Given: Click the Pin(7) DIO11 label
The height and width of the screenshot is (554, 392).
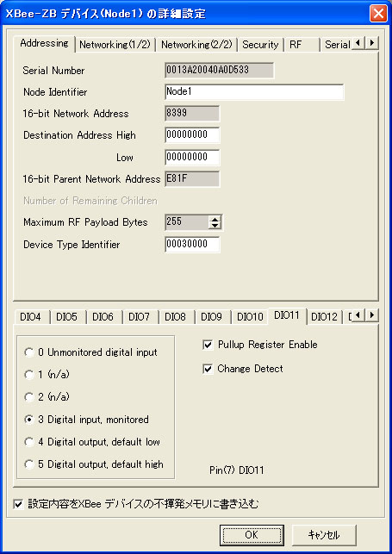Looking at the screenshot, I should (237, 470).
